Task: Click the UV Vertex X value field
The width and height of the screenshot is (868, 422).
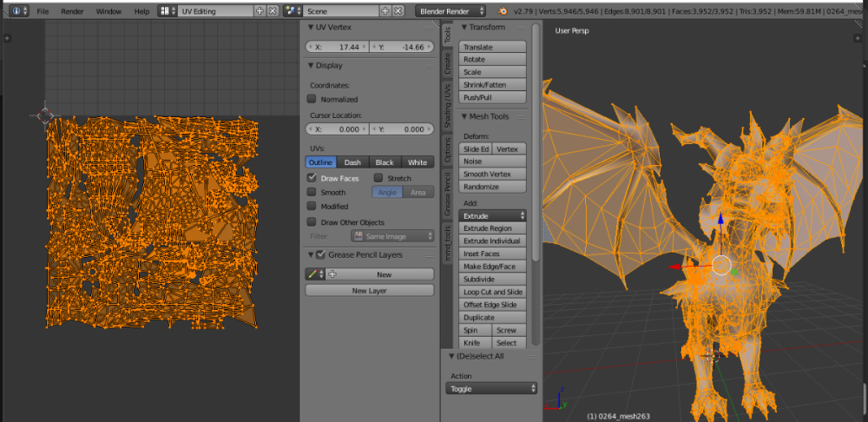Action: pyautogui.click(x=337, y=47)
